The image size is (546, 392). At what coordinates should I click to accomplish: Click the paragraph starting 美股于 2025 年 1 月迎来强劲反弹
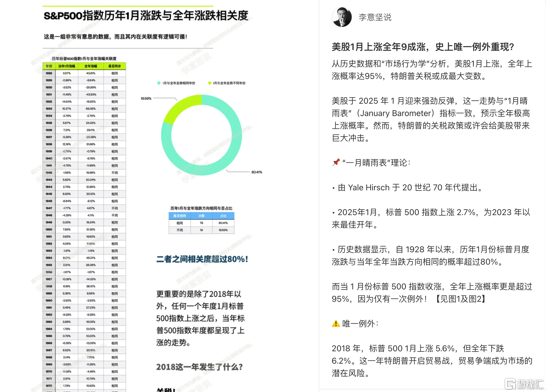431,119
